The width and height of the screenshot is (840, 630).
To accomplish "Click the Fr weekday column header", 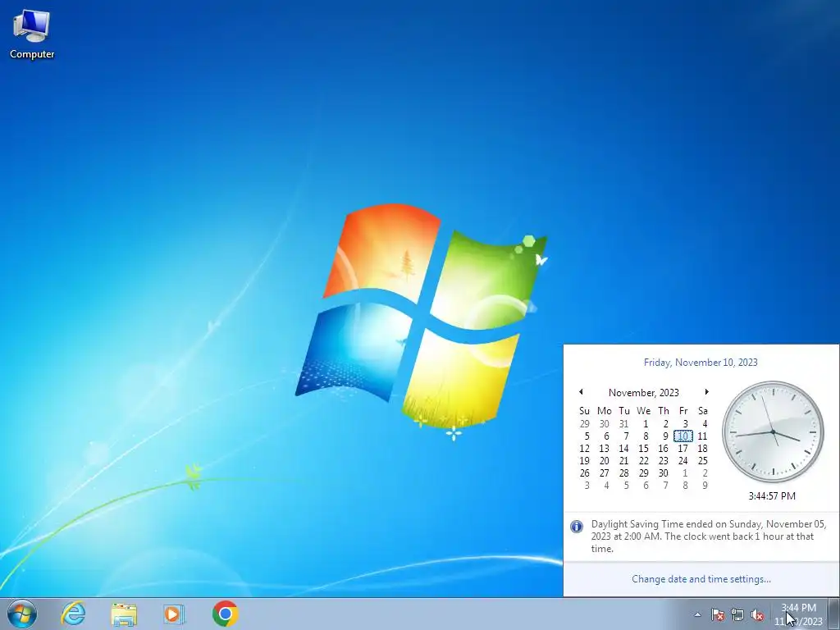I will pyautogui.click(x=683, y=411).
